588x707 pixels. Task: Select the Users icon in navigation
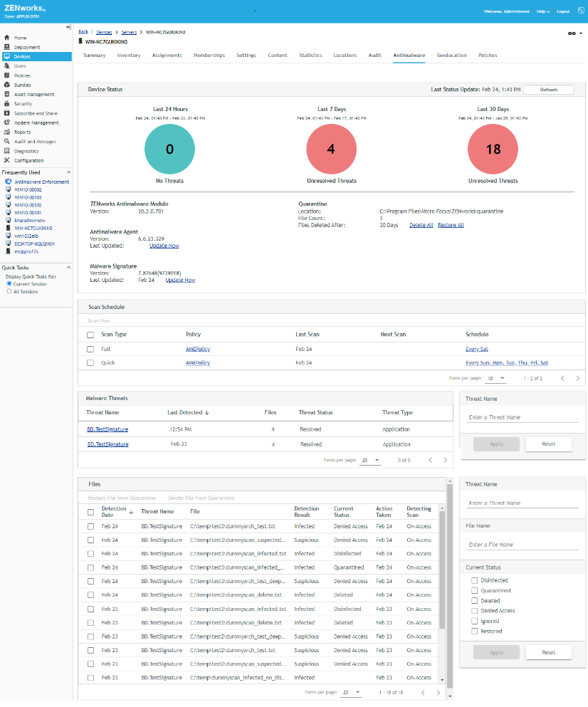pos(7,66)
